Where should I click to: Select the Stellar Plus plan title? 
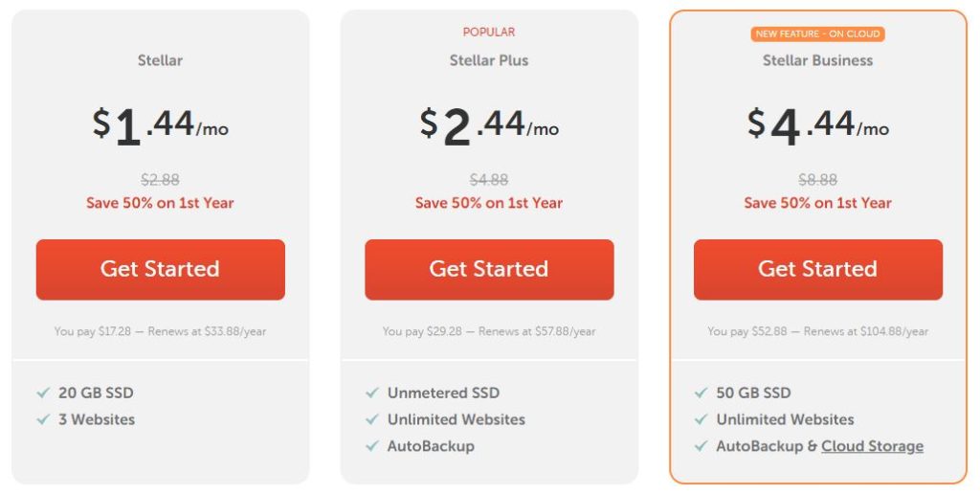489,60
